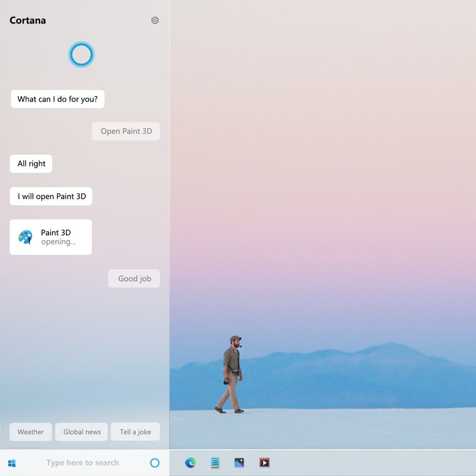Click the "I will open Paint 3D" bubble
Screen dimensions: 476x476
[51, 196]
